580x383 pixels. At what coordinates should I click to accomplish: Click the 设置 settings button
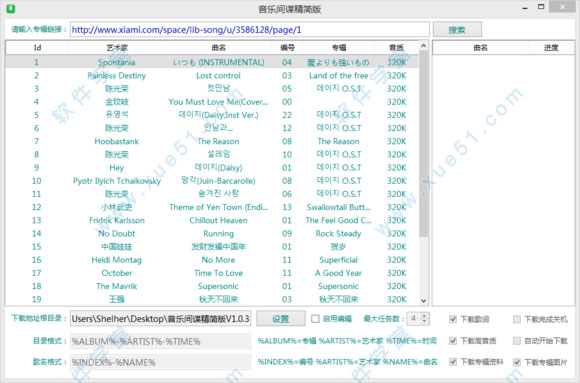[x=280, y=319]
